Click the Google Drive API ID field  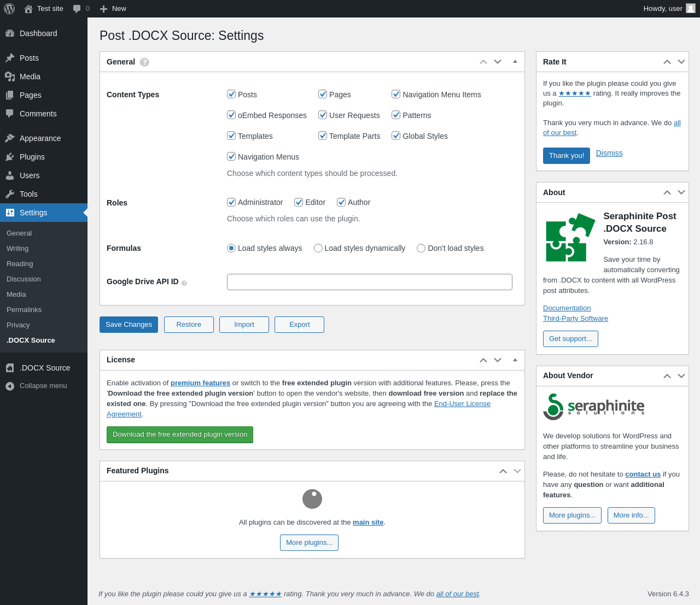pos(370,282)
